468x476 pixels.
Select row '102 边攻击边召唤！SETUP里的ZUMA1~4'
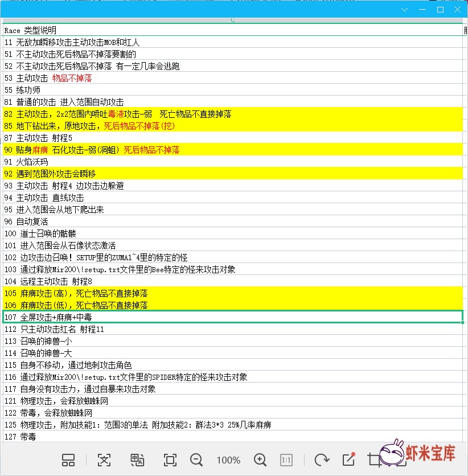tap(232, 257)
